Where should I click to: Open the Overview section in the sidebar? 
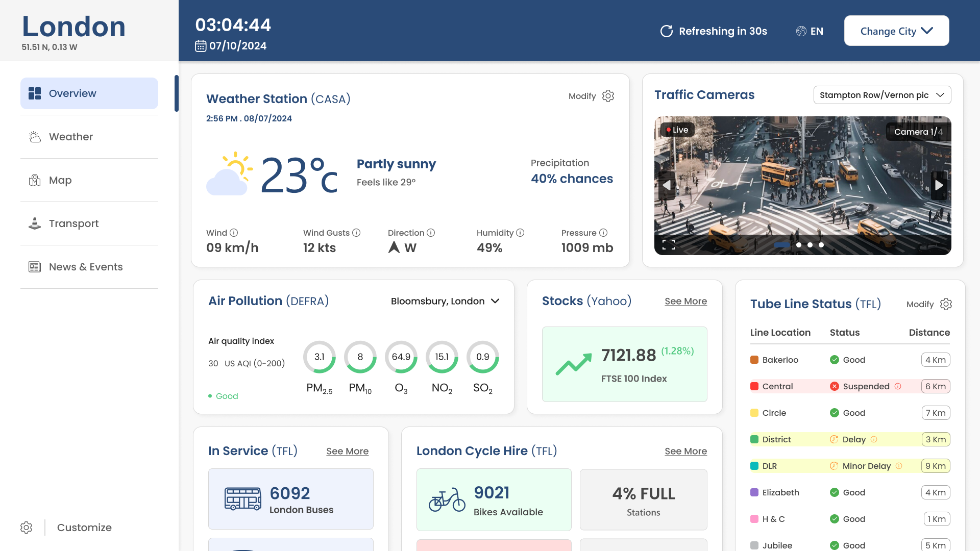(72, 93)
